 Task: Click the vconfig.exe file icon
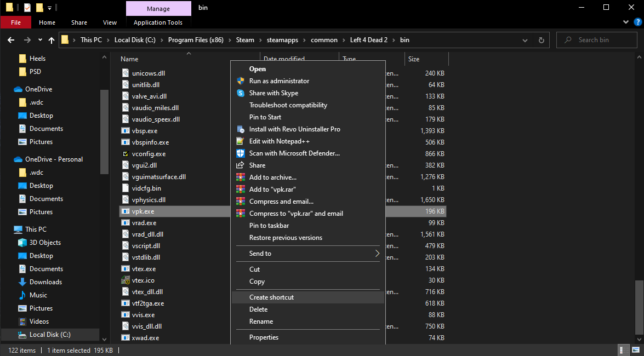(126, 154)
